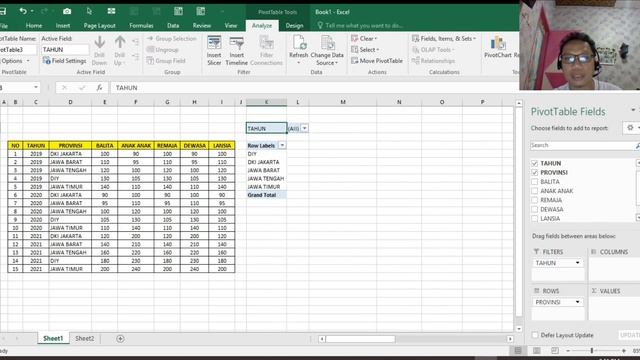Click the Insert Slicer icon
640x360 pixels.
[x=214, y=43]
